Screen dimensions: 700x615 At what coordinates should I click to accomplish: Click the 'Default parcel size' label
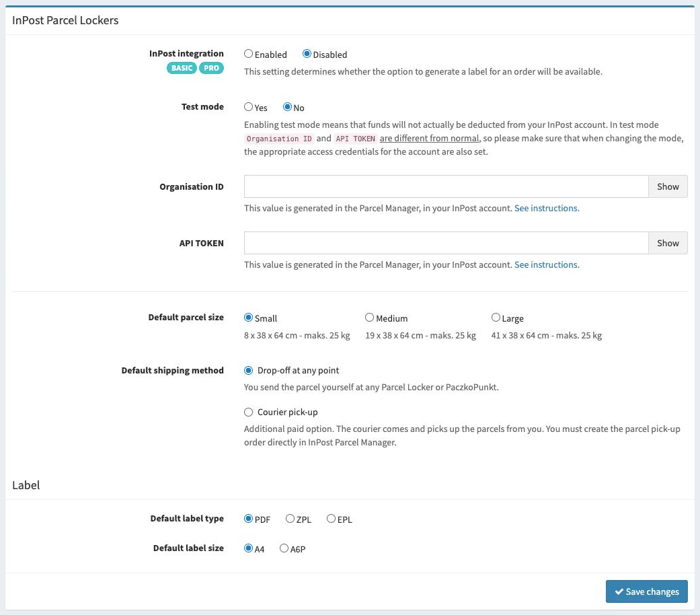186,318
